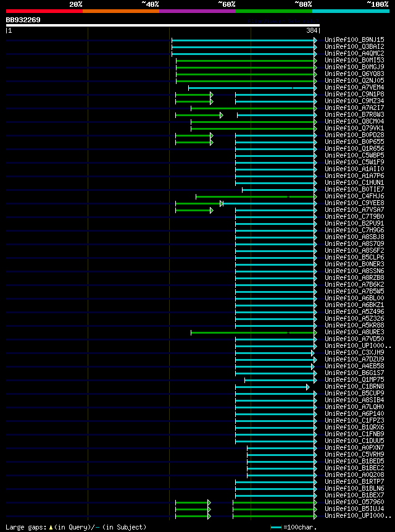395x532 pixels.
Task: Open hit UniRef100_A4EB58
Action: coord(354,366)
